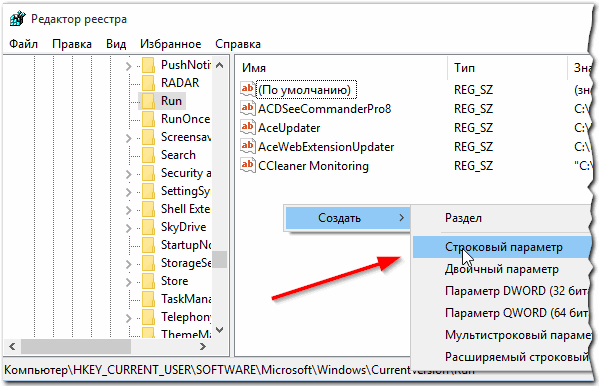599x386 pixels.
Task: Click the CCleaner Monitoring value's ab icon
Action: click(248, 165)
